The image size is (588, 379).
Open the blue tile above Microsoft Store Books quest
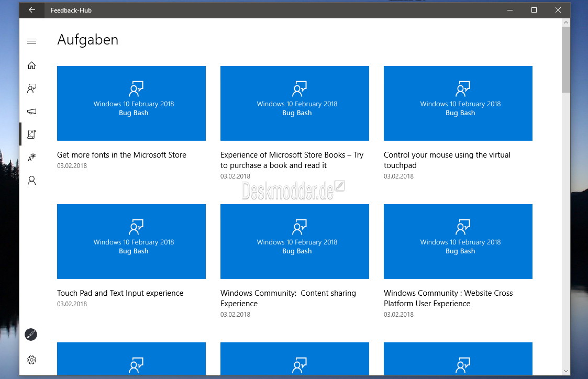coord(295,104)
